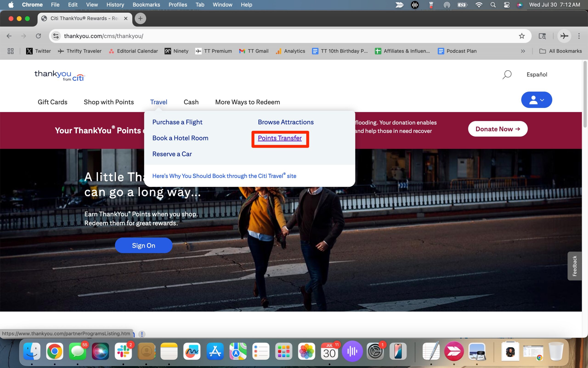Image resolution: width=588 pixels, height=368 pixels.
Task: Close the Citi ThankYou Rewards tab
Action: tap(126, 18)
